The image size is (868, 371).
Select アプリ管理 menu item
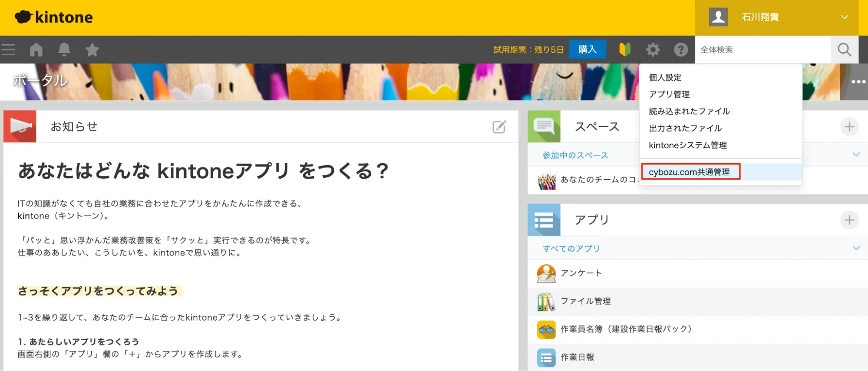pyautogui.click(x=669, y=95)
